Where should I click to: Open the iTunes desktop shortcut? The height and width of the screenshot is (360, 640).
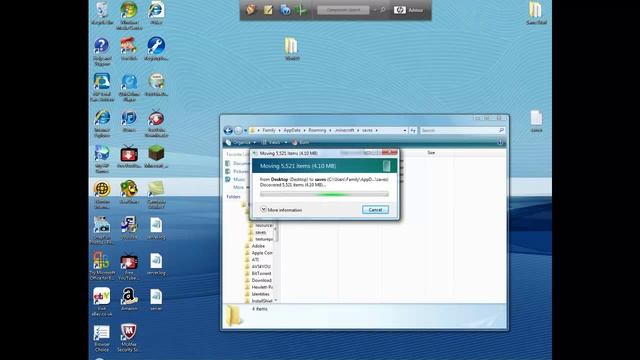point(129,121)
